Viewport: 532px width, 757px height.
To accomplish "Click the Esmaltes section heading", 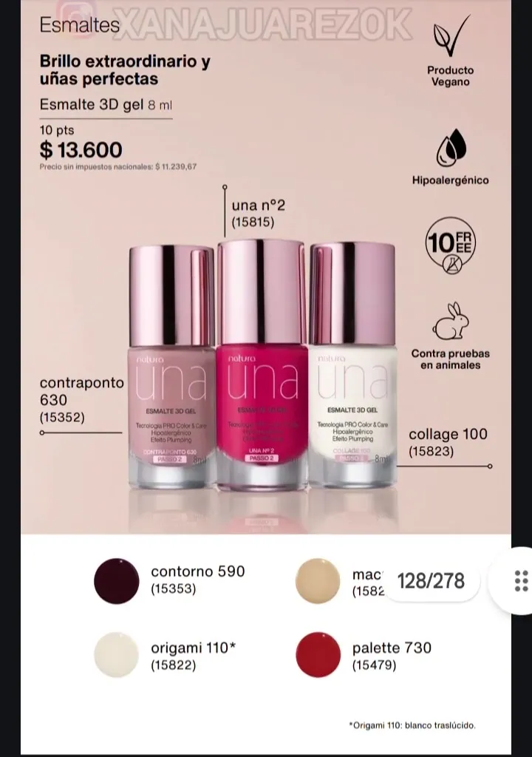I will tap(79, 25).
